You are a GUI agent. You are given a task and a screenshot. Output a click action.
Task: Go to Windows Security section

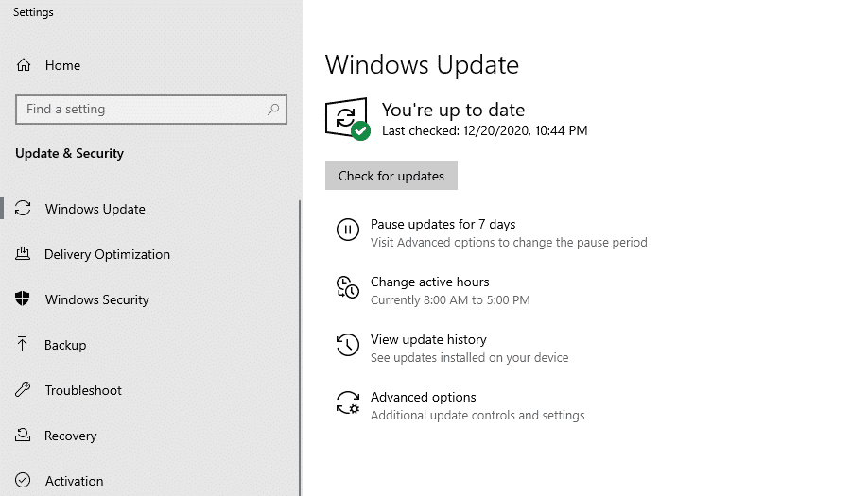coord(96,299)
